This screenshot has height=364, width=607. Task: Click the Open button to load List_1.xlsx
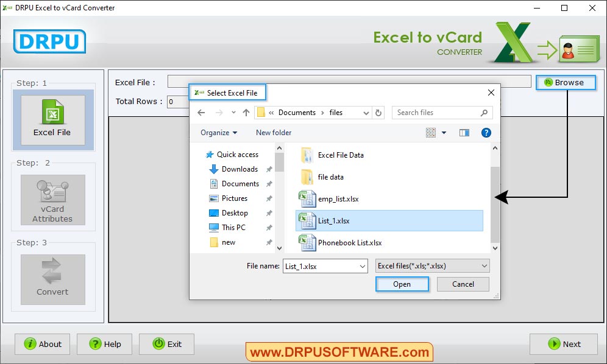(x=402, y=284)
